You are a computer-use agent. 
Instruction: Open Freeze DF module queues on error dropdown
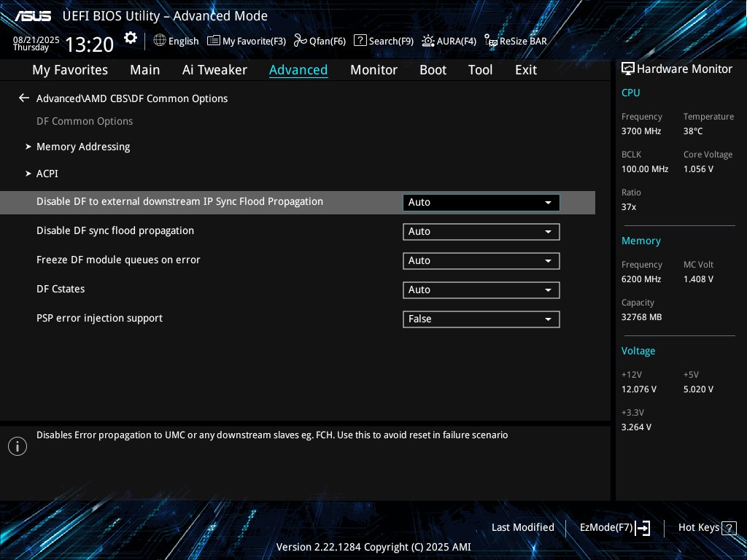(x=481, y=260)
